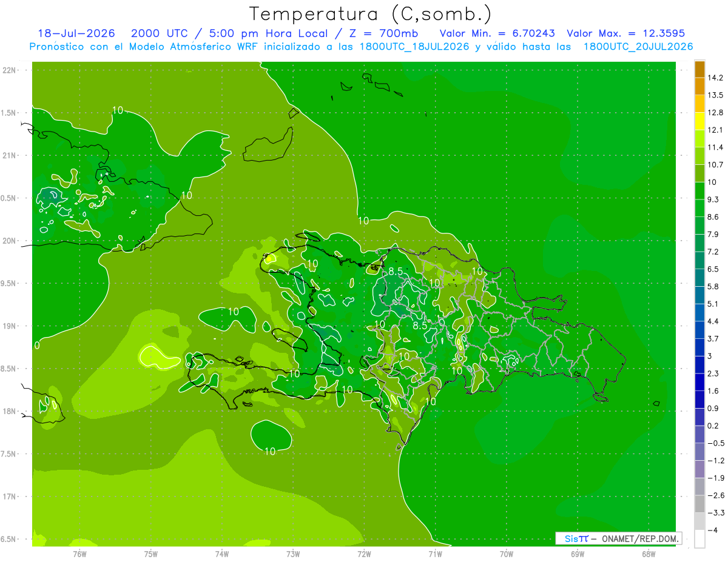This screenshot has width=728, height=562.
Task: Click the '18-Jul-2026' date in header
Action: 76,33
